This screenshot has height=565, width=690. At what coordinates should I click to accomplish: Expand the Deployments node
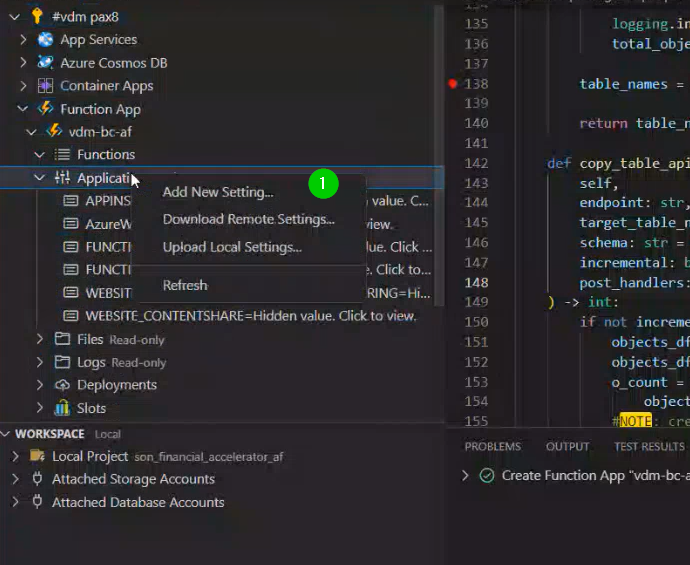[40, 385]
